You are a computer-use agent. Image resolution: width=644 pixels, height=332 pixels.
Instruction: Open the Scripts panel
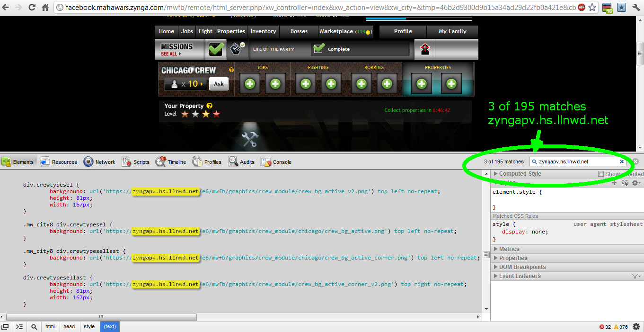(136, 162)
